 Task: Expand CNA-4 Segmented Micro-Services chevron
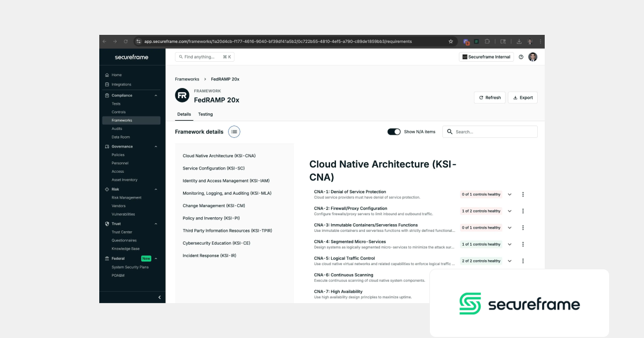click(510, 245)
